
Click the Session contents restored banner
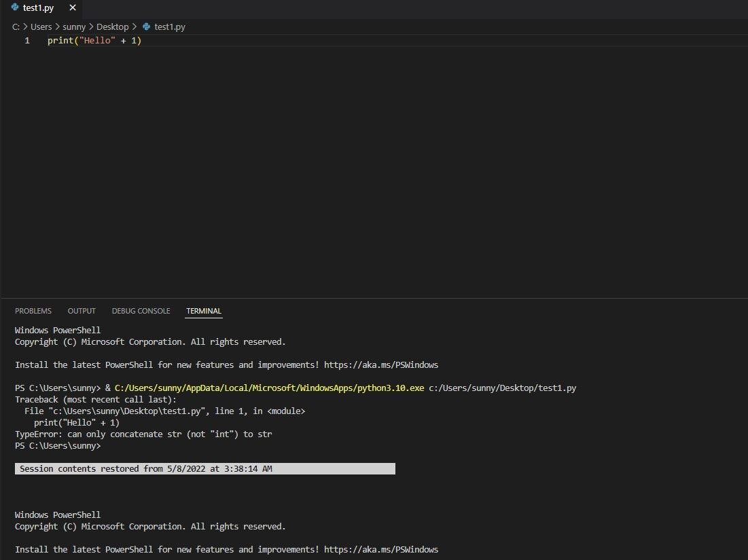(x=205, y=468)
